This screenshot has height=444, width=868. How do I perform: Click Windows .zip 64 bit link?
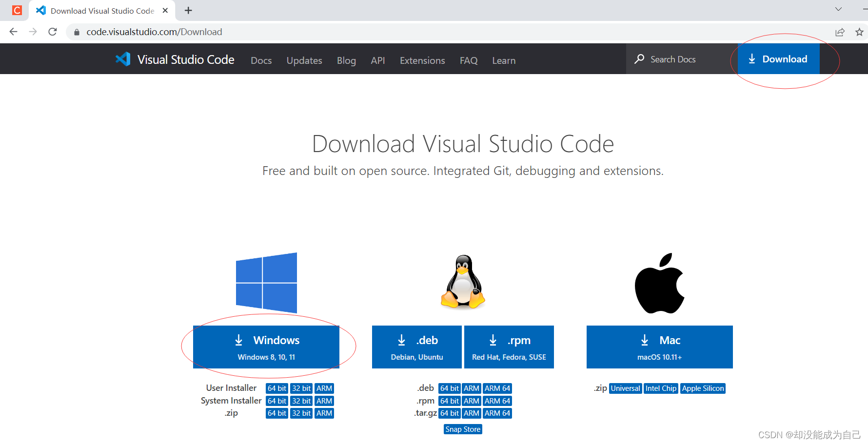(276, 413)
